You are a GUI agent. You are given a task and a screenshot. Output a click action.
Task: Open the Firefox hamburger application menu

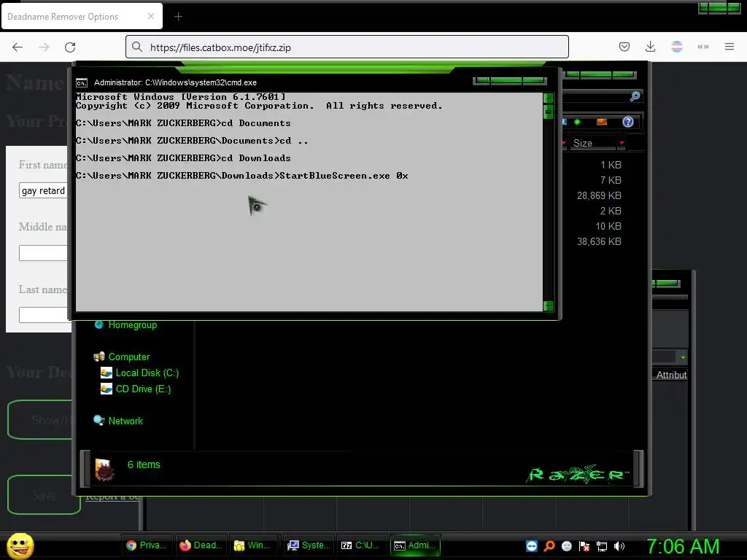tap(729, 47)
